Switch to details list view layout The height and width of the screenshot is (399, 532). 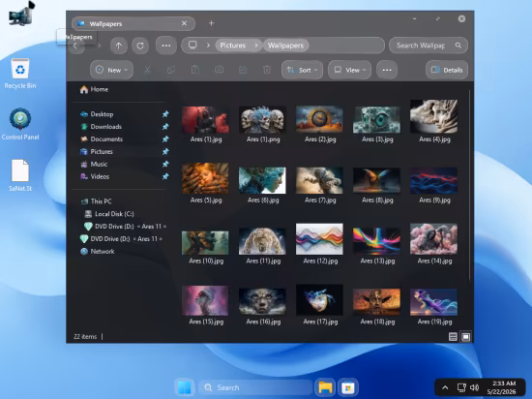(x=453, y=336)
